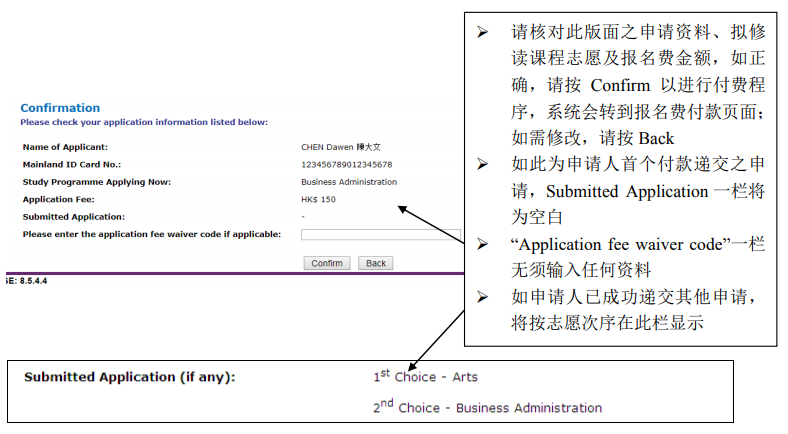788x434 pixels.
Task: Select the HK$ 150 fee value
Action: (318, 199)
